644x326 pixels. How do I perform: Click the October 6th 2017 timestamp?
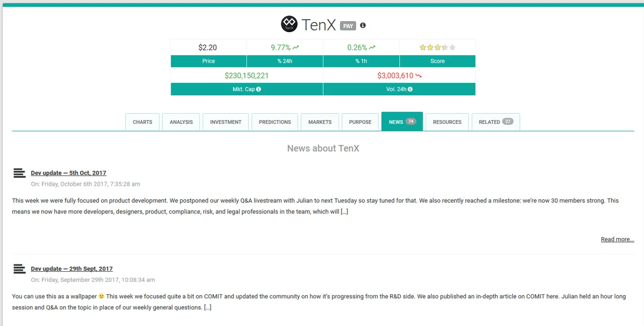[86, 184]
